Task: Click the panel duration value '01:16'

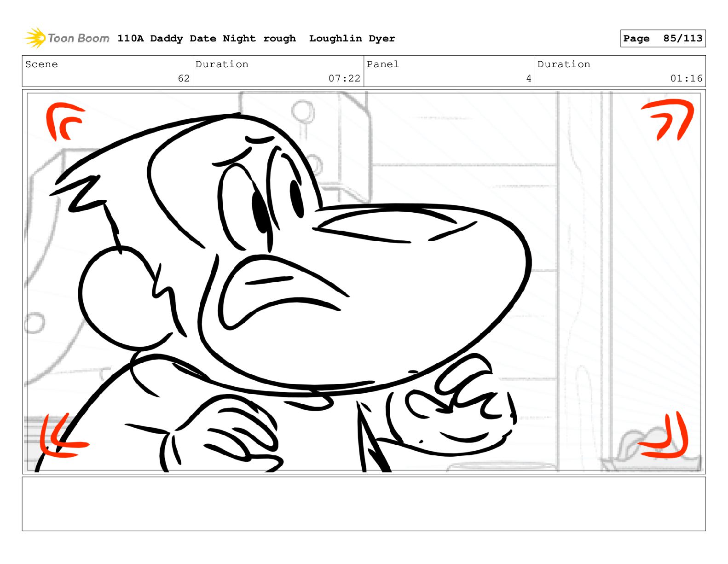Action: click(x=686, y=79)
